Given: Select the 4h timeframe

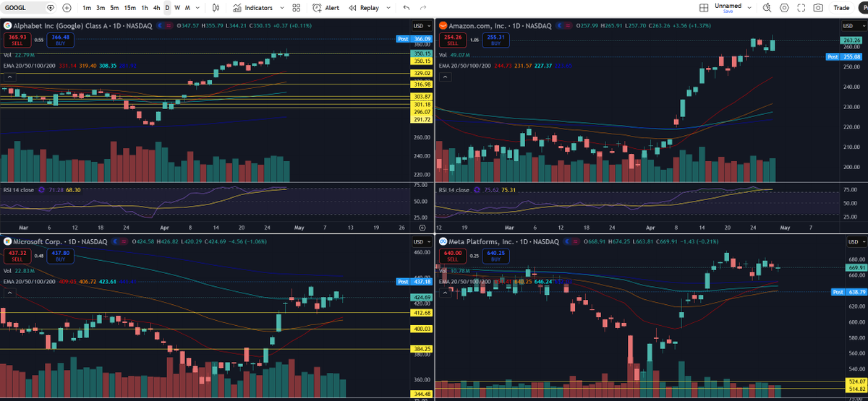Looking at the screenshot, I should pyautogui.click(x=156, y=7).
